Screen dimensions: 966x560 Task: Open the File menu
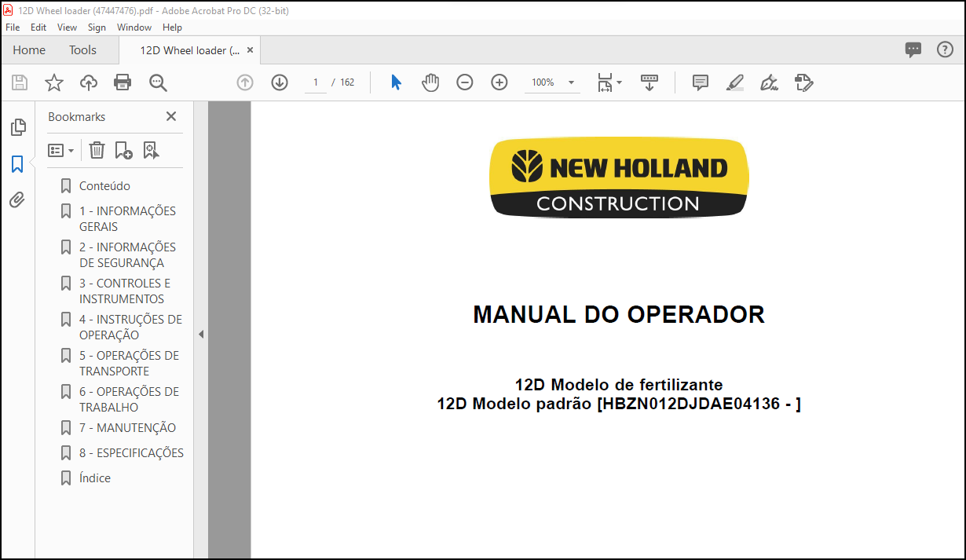pos(13,27)
